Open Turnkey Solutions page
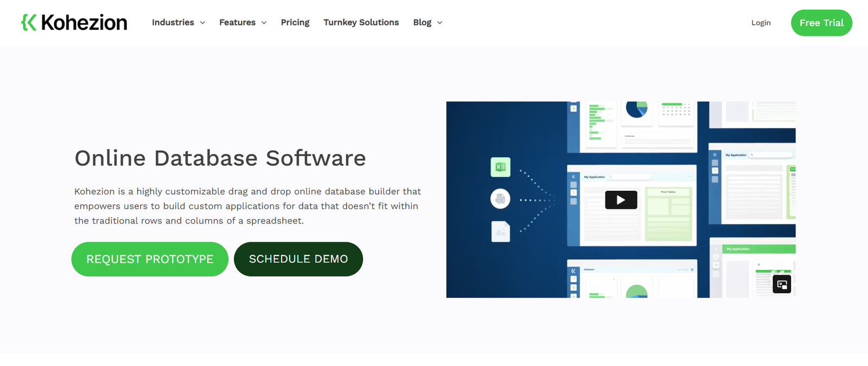Screen dimensions: 868x366 361,22
